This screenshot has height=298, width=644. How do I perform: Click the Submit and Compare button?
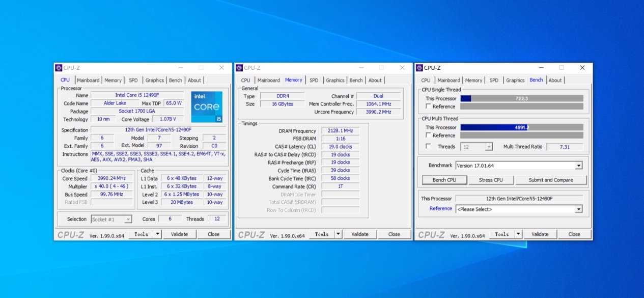tap(550, 180)
